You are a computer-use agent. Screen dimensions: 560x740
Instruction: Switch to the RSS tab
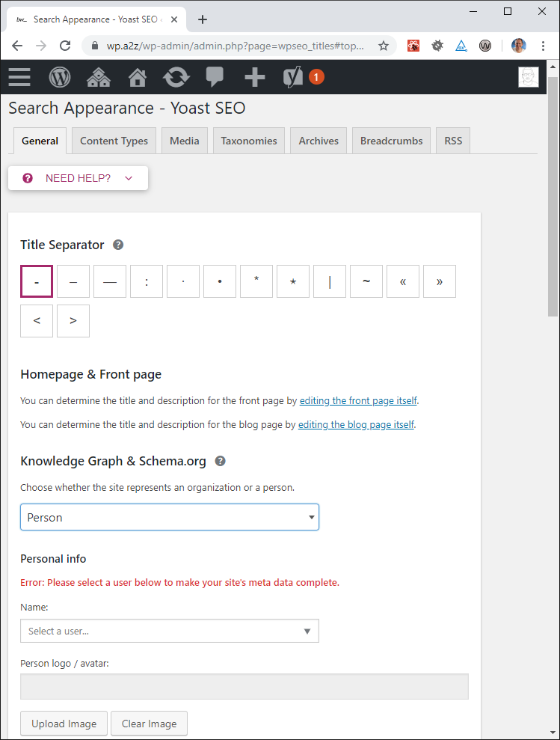[453, 141]
